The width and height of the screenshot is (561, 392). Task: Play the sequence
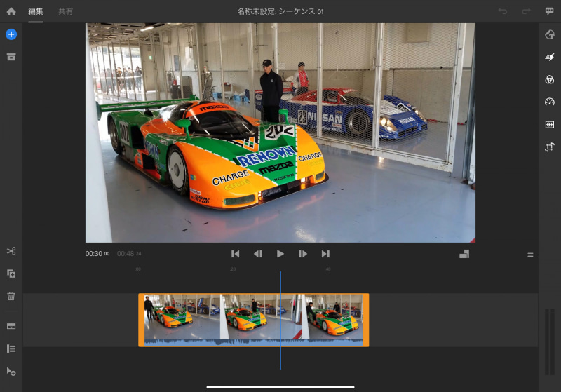280,254
